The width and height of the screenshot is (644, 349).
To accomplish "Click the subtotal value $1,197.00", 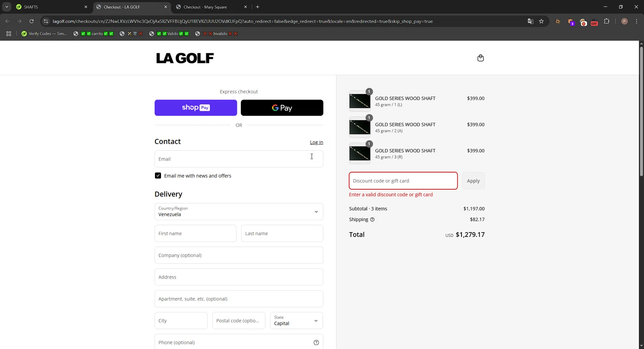I will tap(474, 209).
